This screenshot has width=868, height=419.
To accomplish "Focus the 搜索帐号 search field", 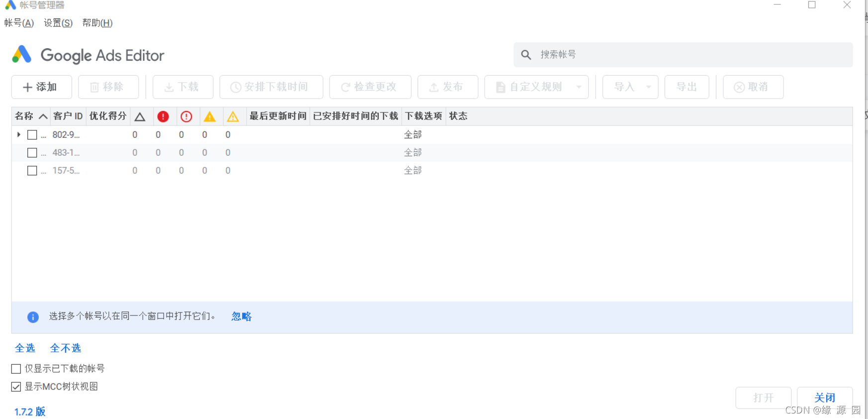I will [x=683, y=55].
